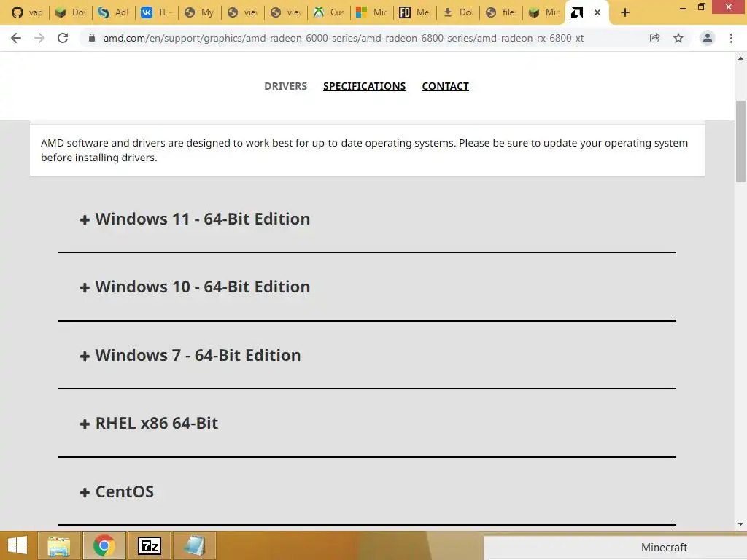
Task: Open site security lock info
Action: (x=92, y=38)
